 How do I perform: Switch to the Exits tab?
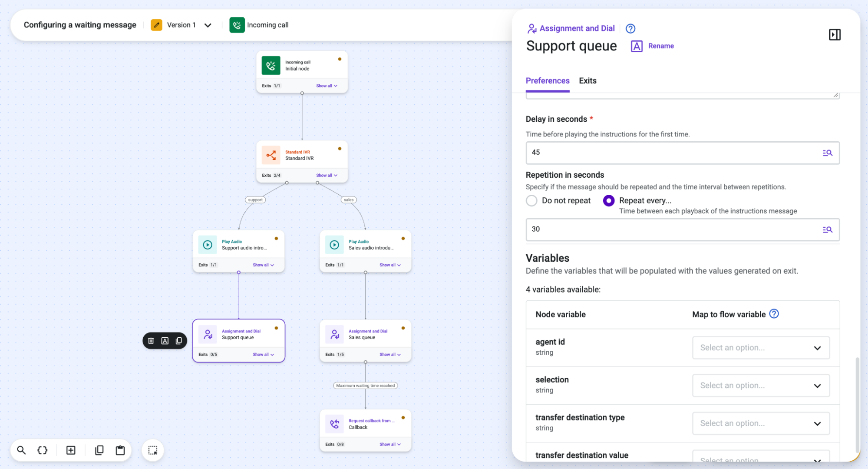click(587, 81)
